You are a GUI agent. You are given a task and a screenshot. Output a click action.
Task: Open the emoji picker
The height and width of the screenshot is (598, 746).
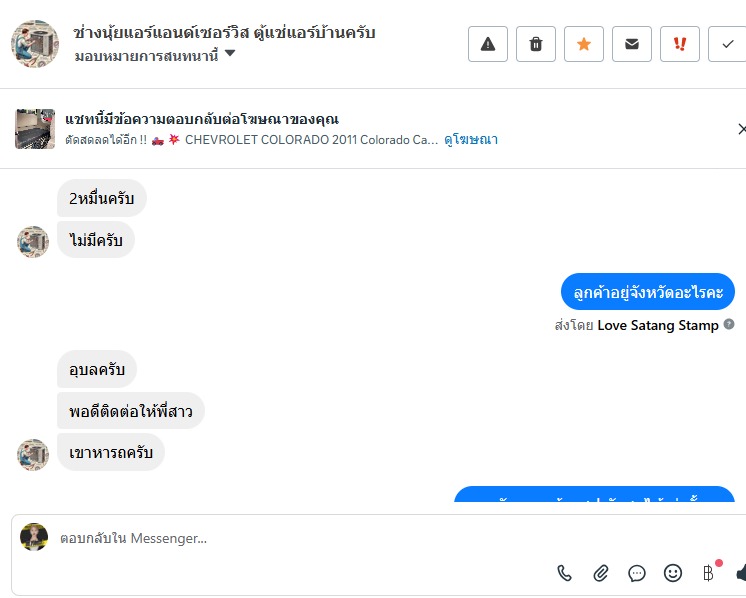pos(673,573)
